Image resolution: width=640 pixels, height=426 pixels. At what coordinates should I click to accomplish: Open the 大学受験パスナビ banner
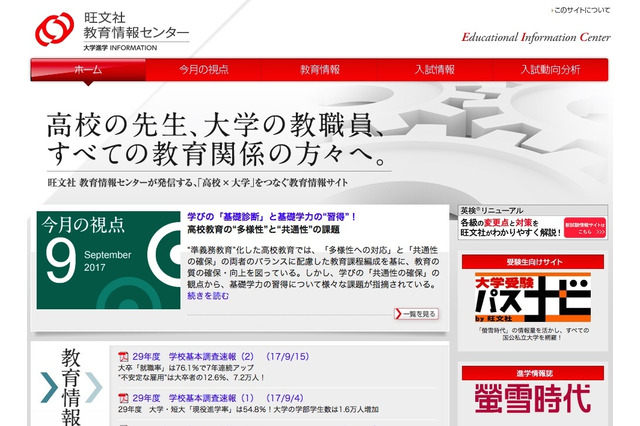(533, 297)
